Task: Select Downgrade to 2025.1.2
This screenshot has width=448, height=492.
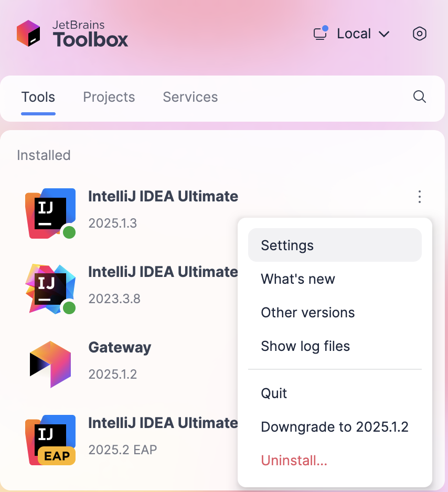Action: point(335,426)
